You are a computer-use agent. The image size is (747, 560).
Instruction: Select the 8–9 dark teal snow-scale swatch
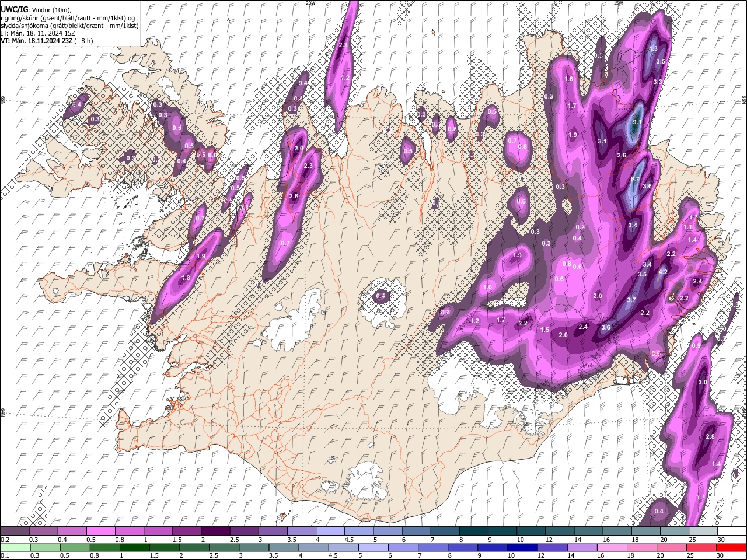473,531
